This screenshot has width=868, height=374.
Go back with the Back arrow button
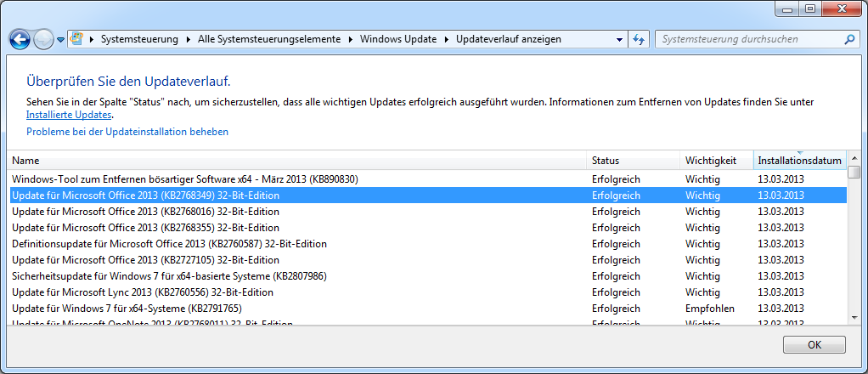[x=20, y=39]
